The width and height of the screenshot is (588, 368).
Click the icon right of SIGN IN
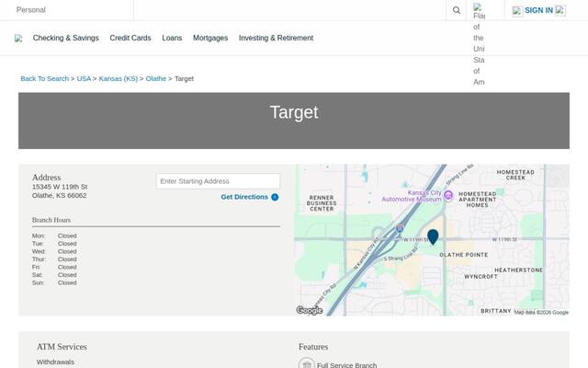[x=560, y=10]
